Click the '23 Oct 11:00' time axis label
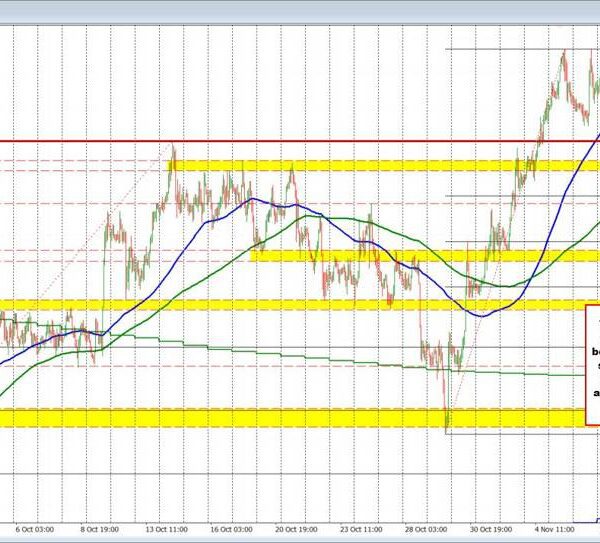Image resolution: width=600 pixels, height=543 pixels. [x=361, y=530]
